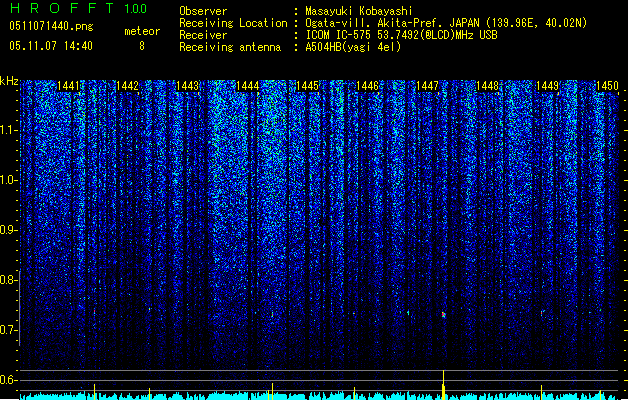The image size is (629, 400).
Task: Click the 0.8 kHz axis label
Action: (x=9, y=280)
